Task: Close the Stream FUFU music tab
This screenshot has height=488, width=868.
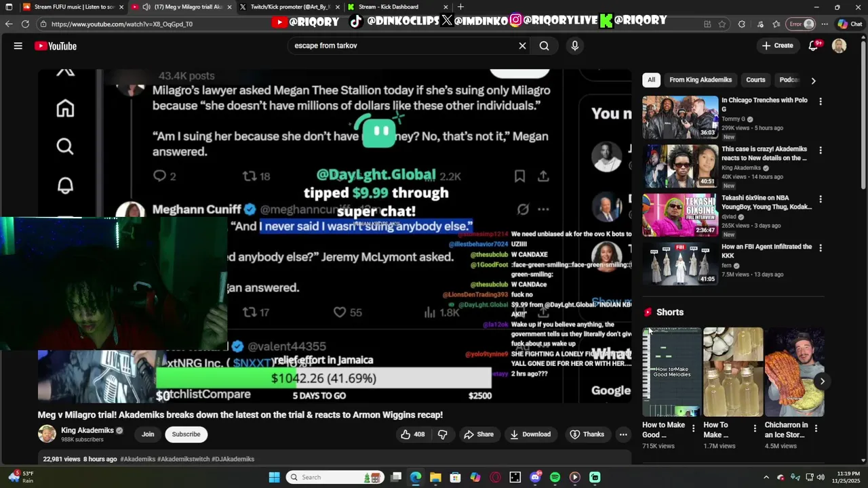Action: coord(121,7)
